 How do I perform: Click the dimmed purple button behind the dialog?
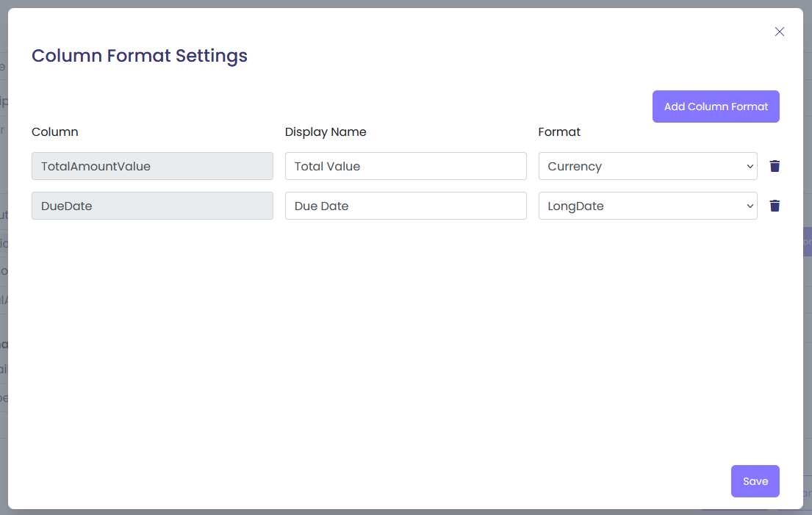tap(808, 241)
